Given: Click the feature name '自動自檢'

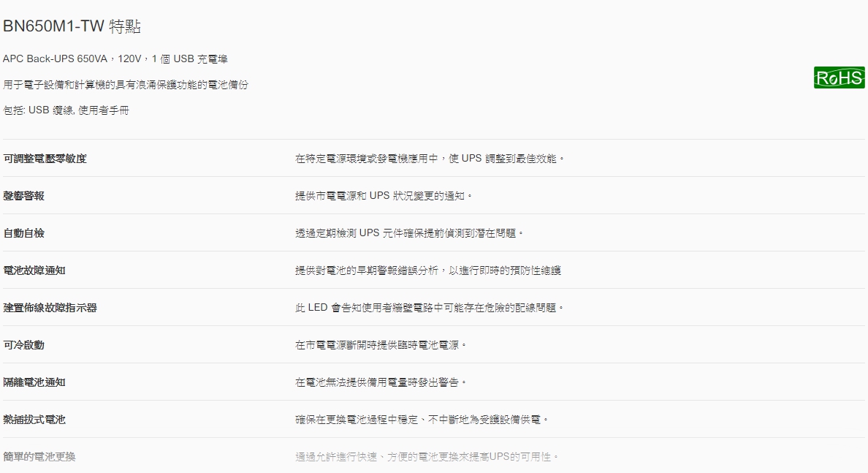Looking at the screenshot, I should tap(24, 233).
